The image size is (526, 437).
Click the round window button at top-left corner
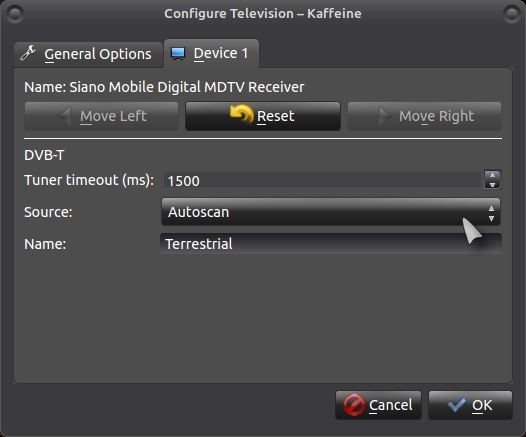tap(15, 14)
